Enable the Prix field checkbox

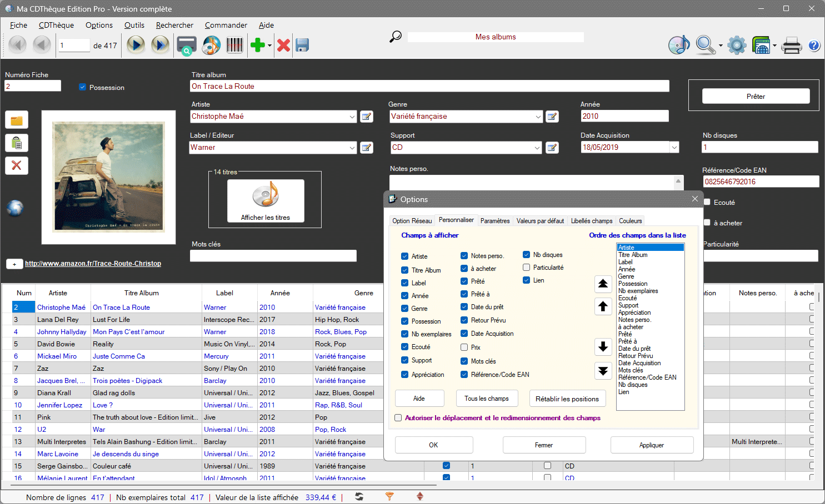(464, 347)
